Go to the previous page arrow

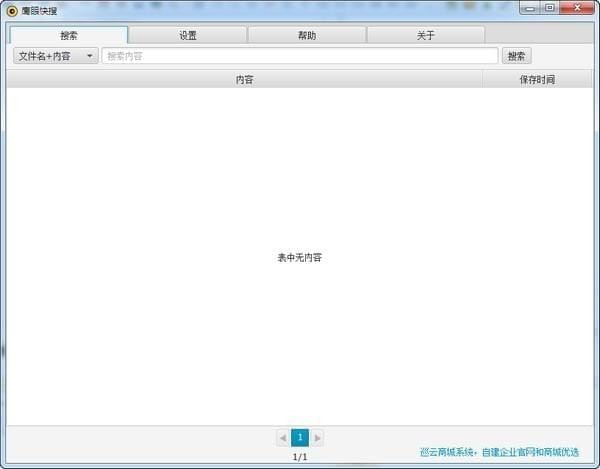(282, 438)
